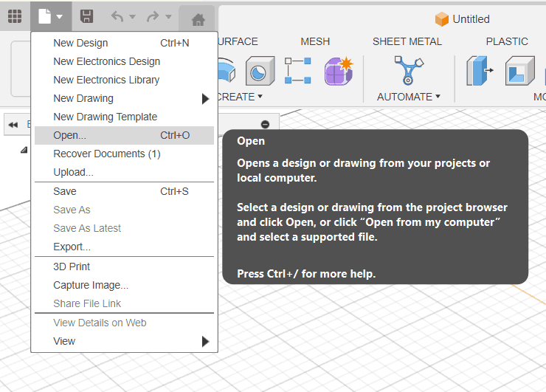
Task: Open the New Drawing submenu
Action: pos(124,98)
